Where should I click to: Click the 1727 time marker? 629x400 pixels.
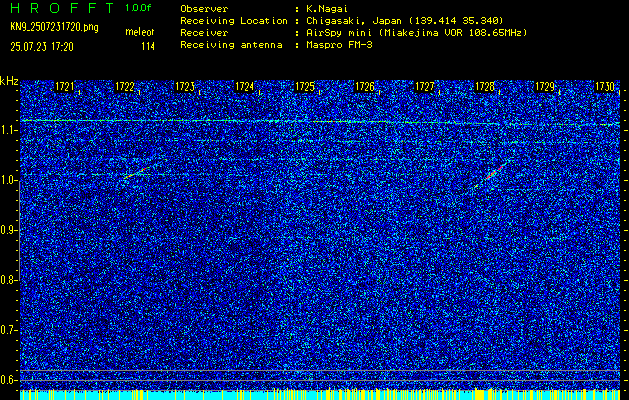424,87
